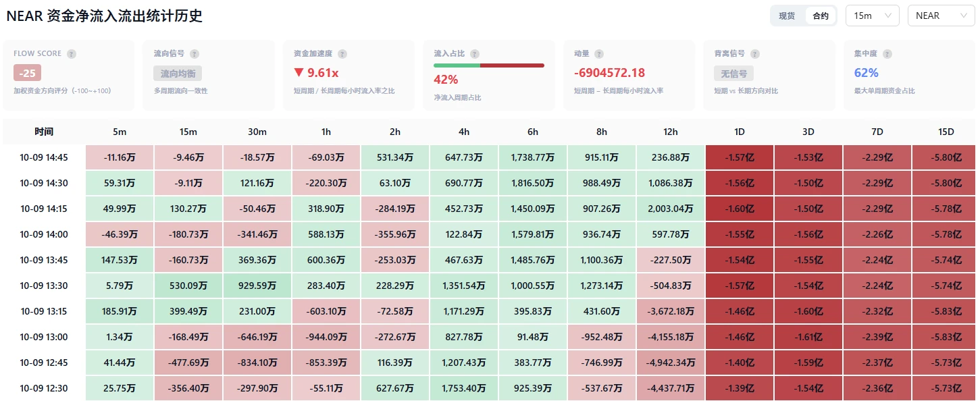This screenshot has width=980, height=401.
Task: Open the 15m interval dropdown
Action: (873, 16)
